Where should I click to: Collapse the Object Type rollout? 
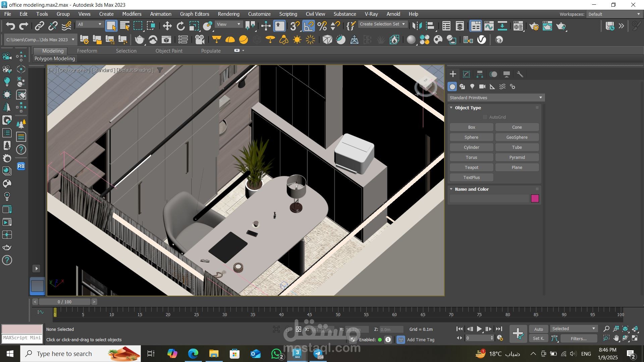pyautogui.click(x=468, y=108)
